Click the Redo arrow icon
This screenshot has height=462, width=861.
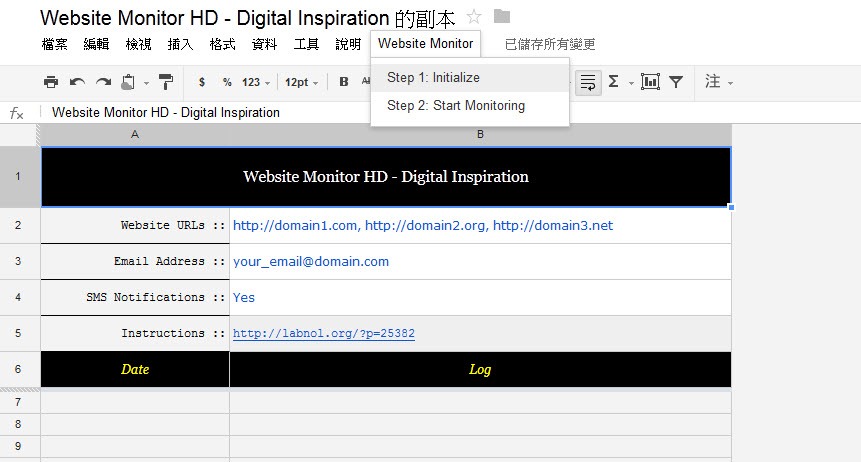click(103, 82)
